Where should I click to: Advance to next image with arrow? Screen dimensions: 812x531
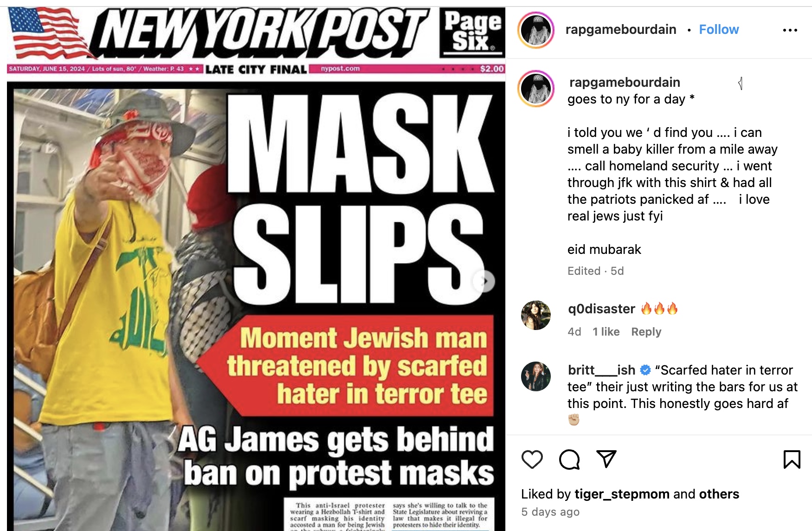click(484, 281)
